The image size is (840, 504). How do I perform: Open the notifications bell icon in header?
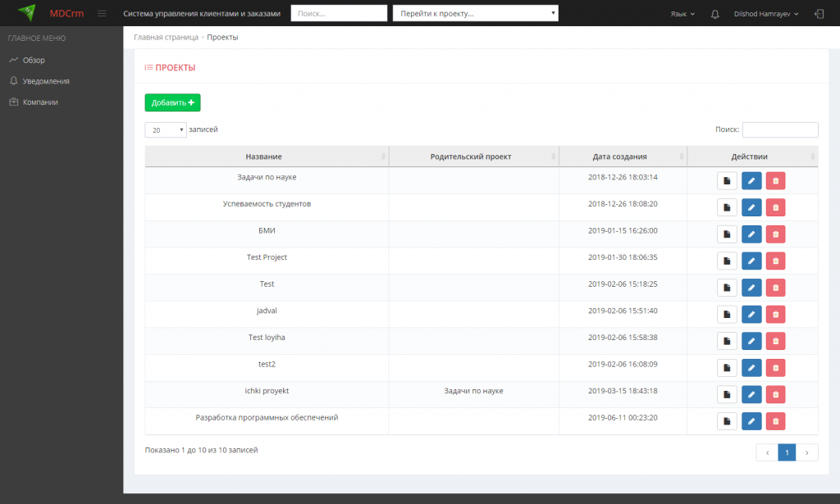(x=714, y=14)
